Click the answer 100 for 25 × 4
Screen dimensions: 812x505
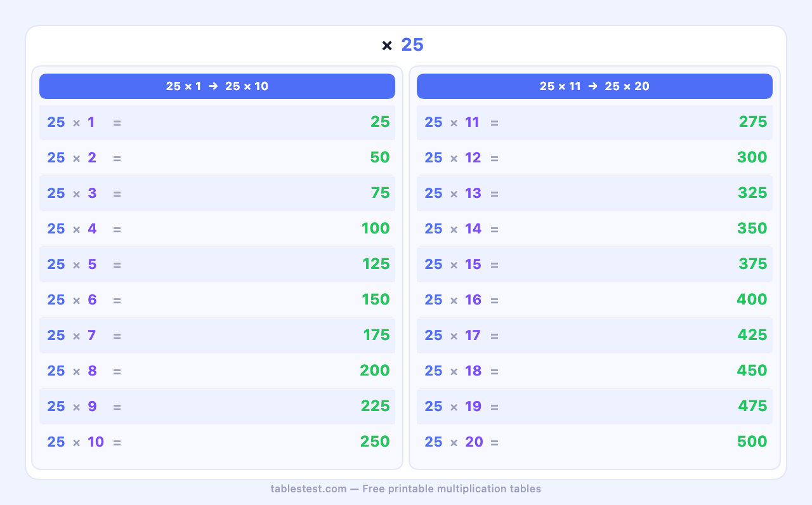[x=376, y=228]
